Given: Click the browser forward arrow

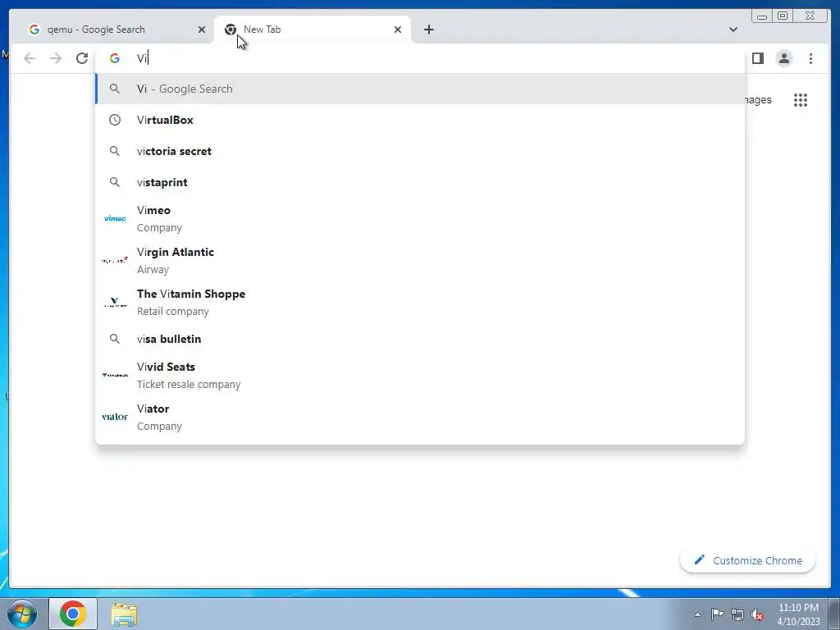Looking at the screenshot, I should click(56, 58).
